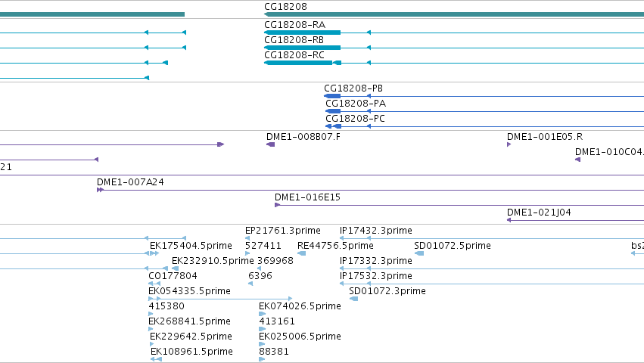Click the IP17532.3prime EST label
The width and height of the screenshot is (644, 363).
click(x=376, y=276)
